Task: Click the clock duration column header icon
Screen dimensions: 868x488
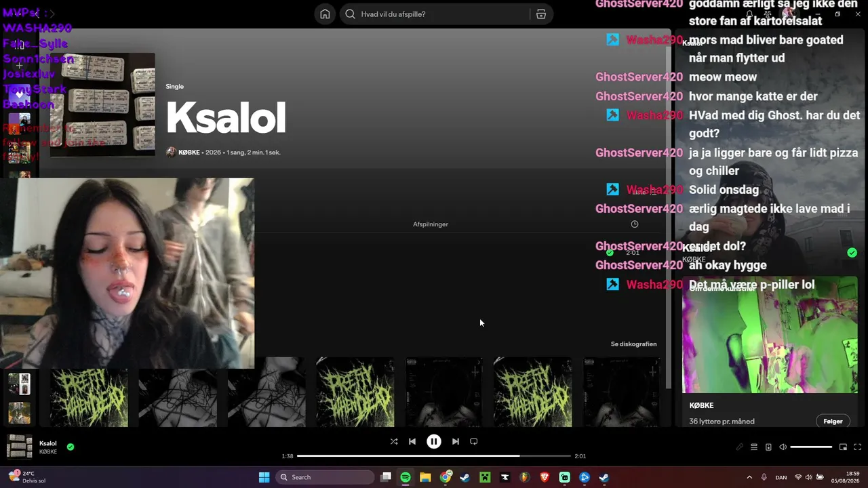Action: click(635, 224)
